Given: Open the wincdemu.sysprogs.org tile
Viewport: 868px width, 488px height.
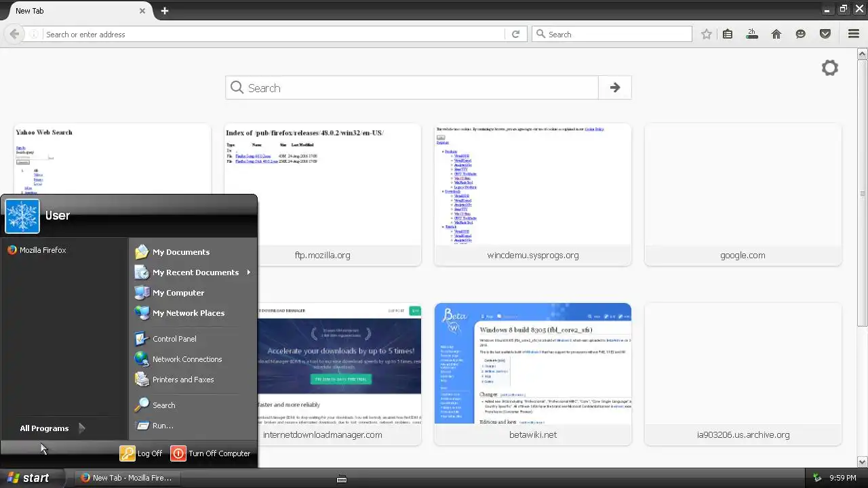Looking at the screenshot, I should coord(533,195).
